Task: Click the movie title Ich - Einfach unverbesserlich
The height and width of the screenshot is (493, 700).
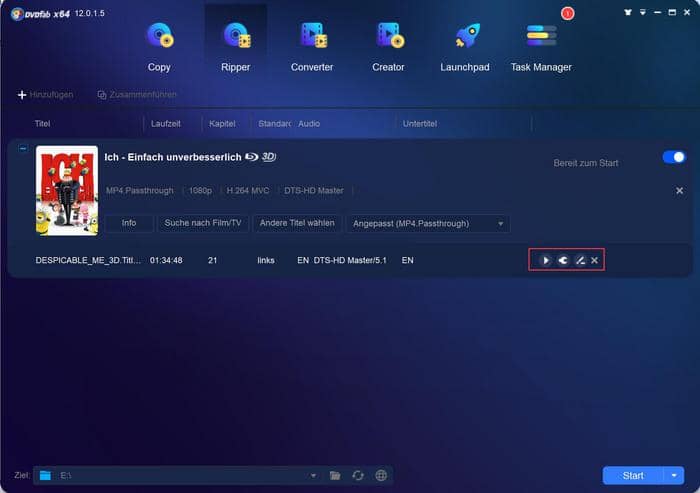Action: 173,157
